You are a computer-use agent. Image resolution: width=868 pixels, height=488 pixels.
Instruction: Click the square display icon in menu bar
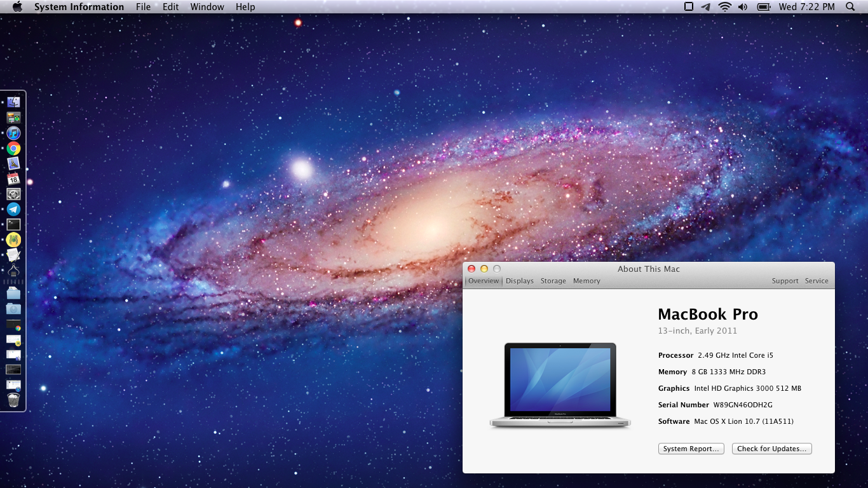(689, 7)
